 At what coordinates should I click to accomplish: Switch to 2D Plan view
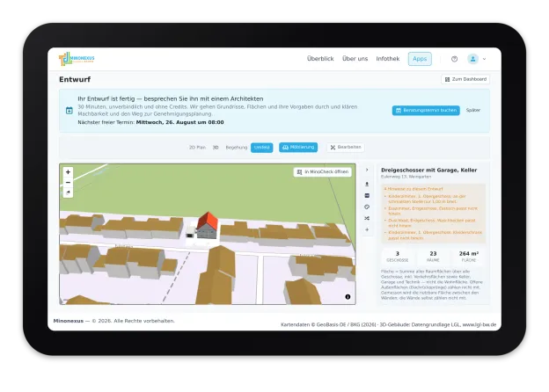197,148
